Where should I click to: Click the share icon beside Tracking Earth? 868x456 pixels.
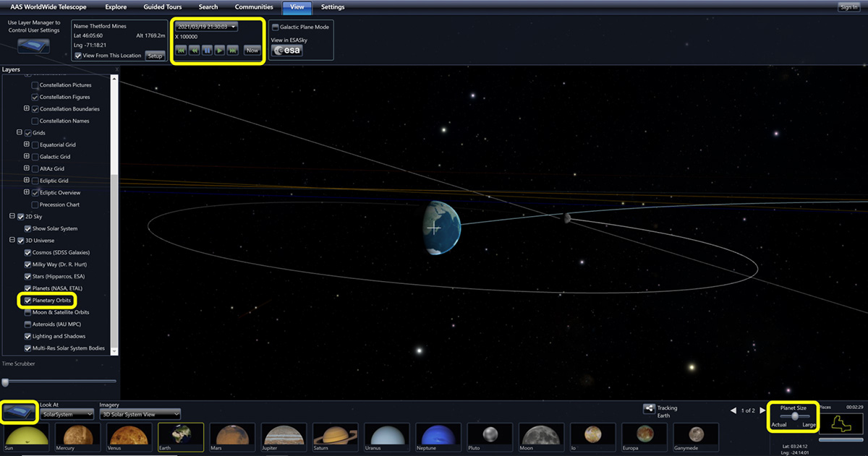[649, 409]
